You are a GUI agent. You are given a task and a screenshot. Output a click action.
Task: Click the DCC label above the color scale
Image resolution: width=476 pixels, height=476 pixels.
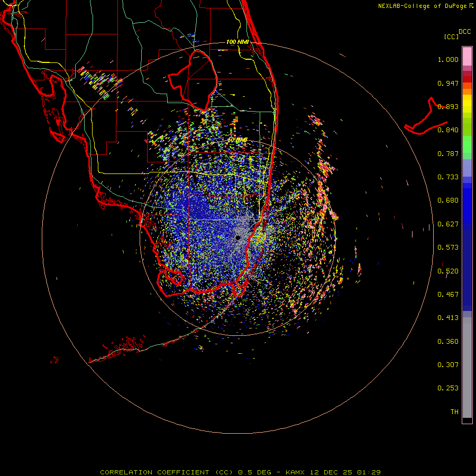click(465, 32)
